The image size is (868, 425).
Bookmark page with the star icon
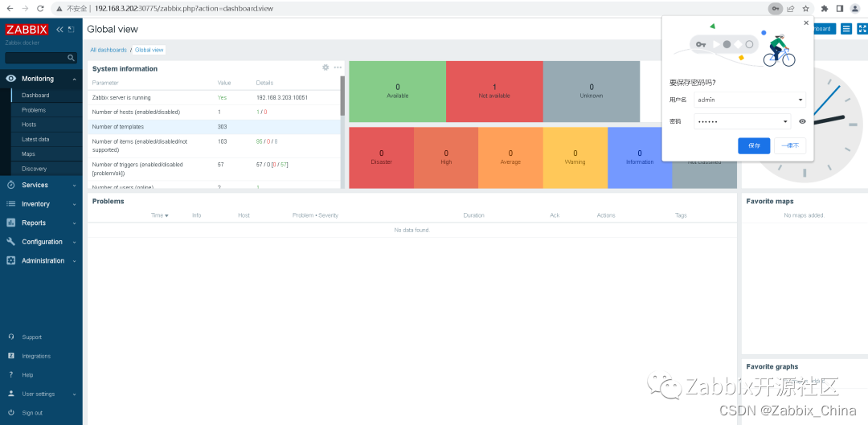[805, 8]
